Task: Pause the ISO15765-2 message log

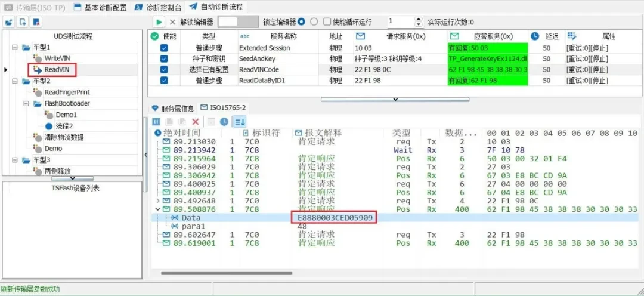Action: pos(156,121)
